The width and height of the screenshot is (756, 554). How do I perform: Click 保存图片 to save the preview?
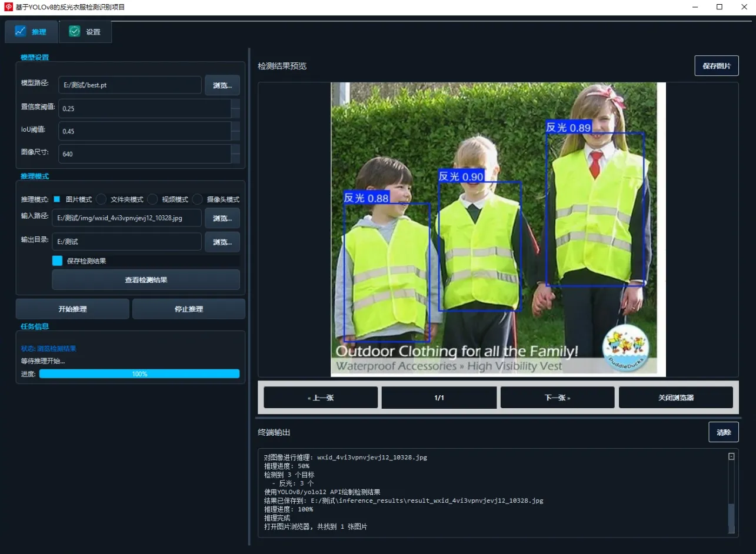point(716,66)
